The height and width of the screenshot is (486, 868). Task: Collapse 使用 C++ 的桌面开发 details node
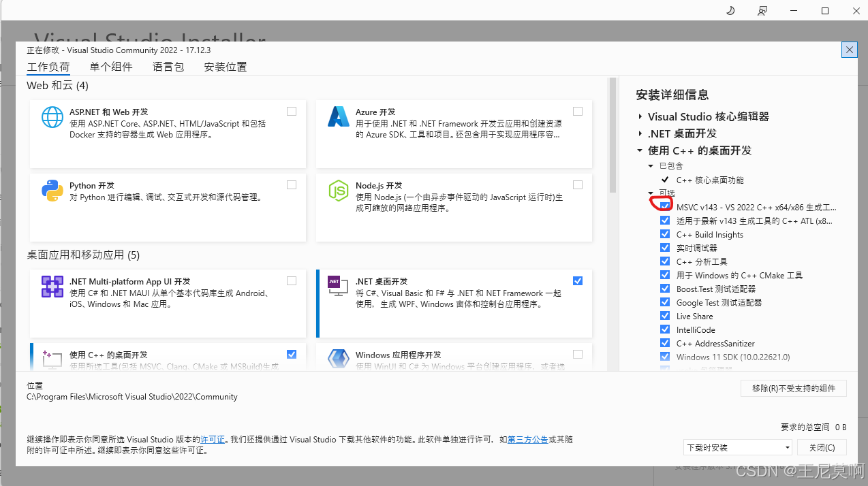tap(640, 150)
